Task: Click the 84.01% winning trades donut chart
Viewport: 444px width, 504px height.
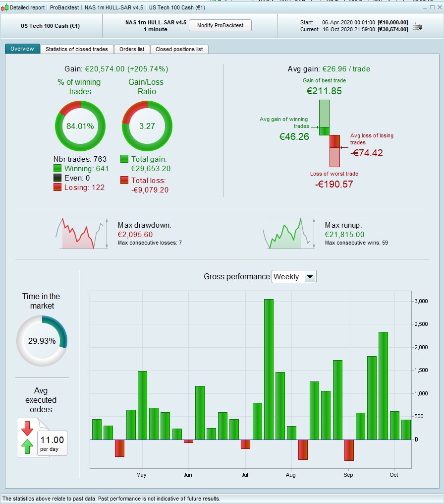Action: (80, 126)
